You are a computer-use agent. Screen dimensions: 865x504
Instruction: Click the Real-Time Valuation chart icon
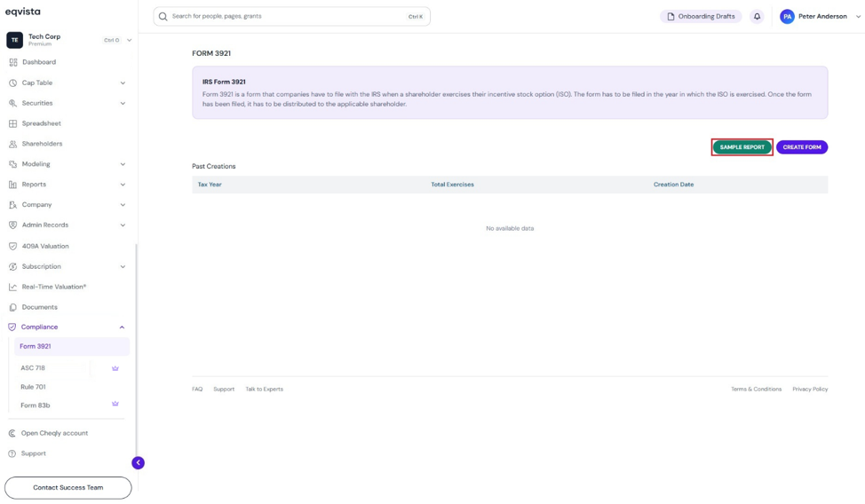[x=12, y=287]
